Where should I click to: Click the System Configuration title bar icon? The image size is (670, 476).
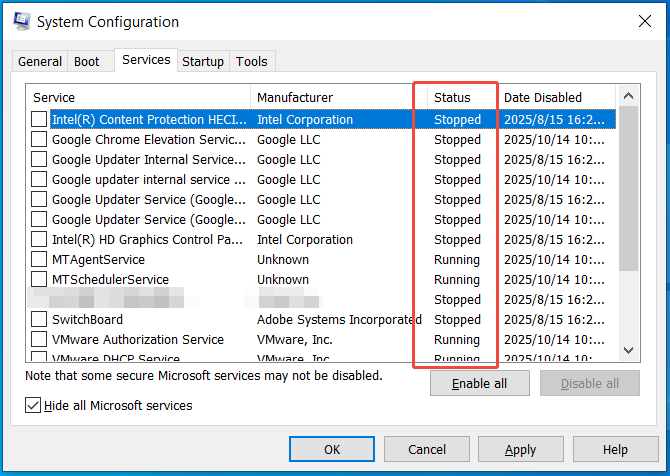tap(21, 21)
